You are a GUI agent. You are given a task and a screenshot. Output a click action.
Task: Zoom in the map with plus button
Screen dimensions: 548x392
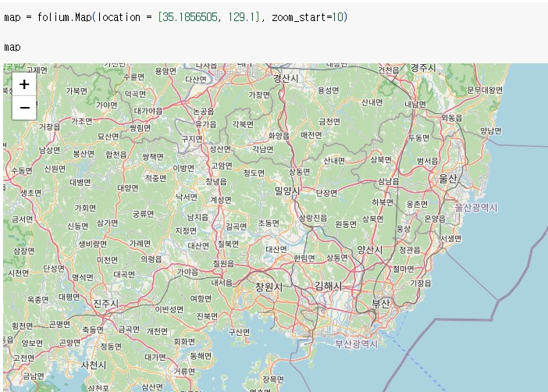[x=24, y=84]
